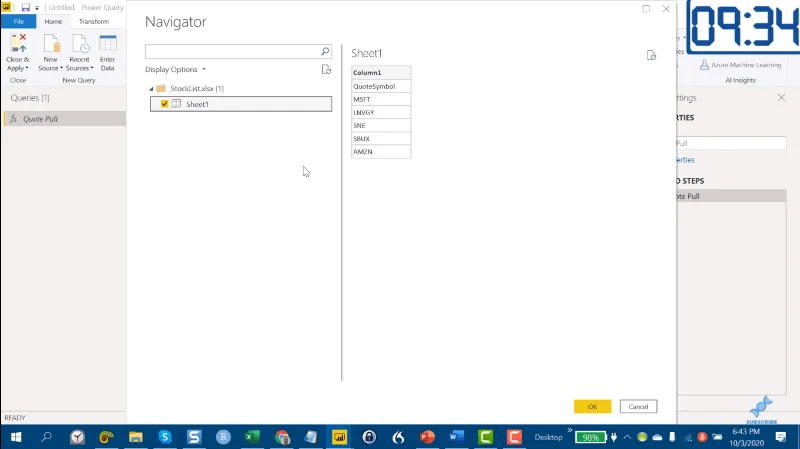Viewport: 800px width, 449px height.
Task: Click the search magnifier in Navigator
Action: [x=325, y=52]
